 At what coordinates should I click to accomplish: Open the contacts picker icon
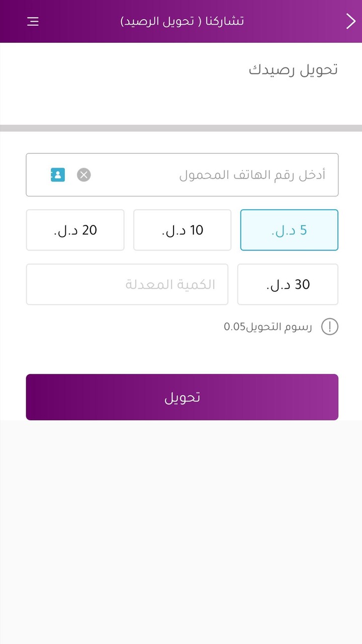pos(58,175)
